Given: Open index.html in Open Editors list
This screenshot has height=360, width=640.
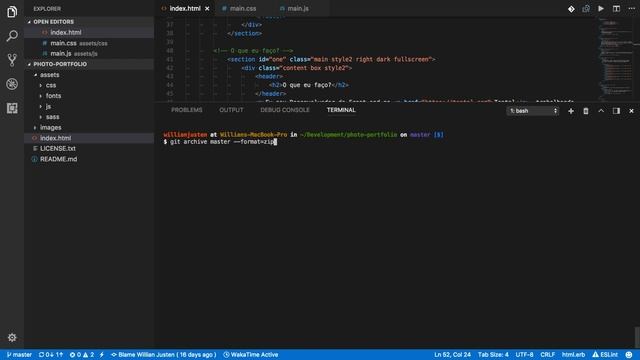Looking at the screenshot, I should pos(89,32).
